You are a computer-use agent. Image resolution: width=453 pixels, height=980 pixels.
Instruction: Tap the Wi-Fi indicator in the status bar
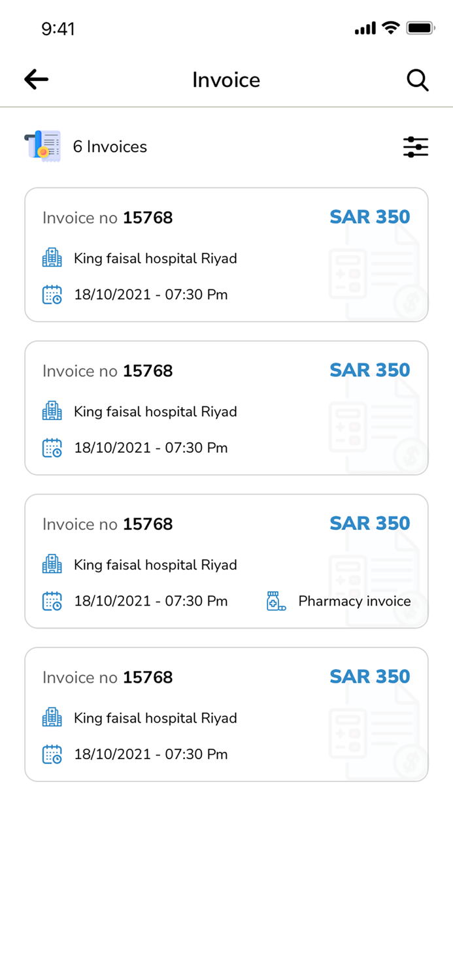click(x=390, y=28)
